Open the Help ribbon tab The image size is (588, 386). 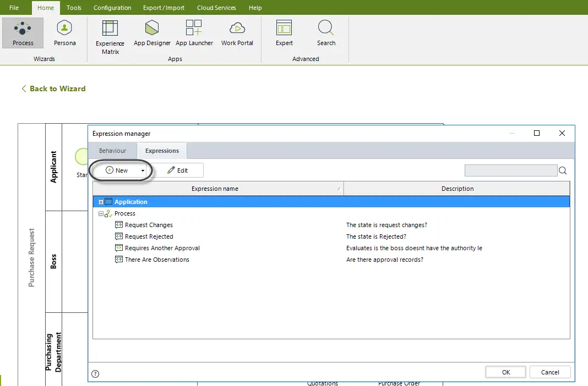pyautogui.click(x=255, y=8)
